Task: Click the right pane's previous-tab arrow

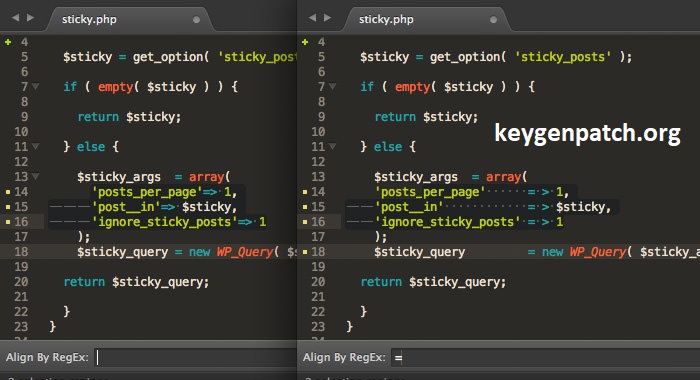Action: [312, 18]
